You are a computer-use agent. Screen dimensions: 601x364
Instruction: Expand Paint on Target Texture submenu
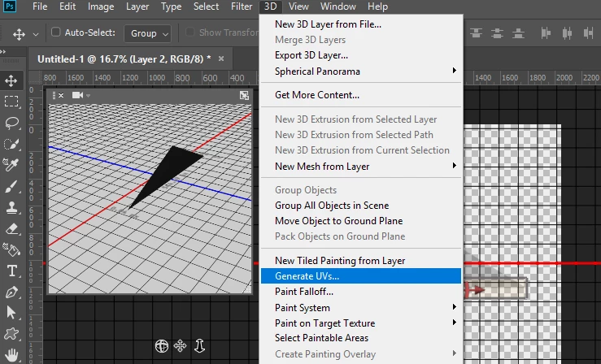click(x=454, y=323)
